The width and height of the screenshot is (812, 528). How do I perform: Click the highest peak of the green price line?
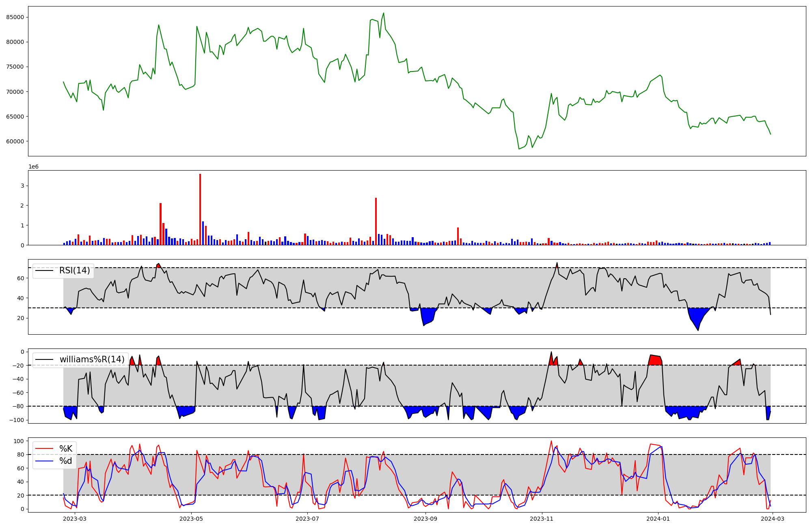384,13
